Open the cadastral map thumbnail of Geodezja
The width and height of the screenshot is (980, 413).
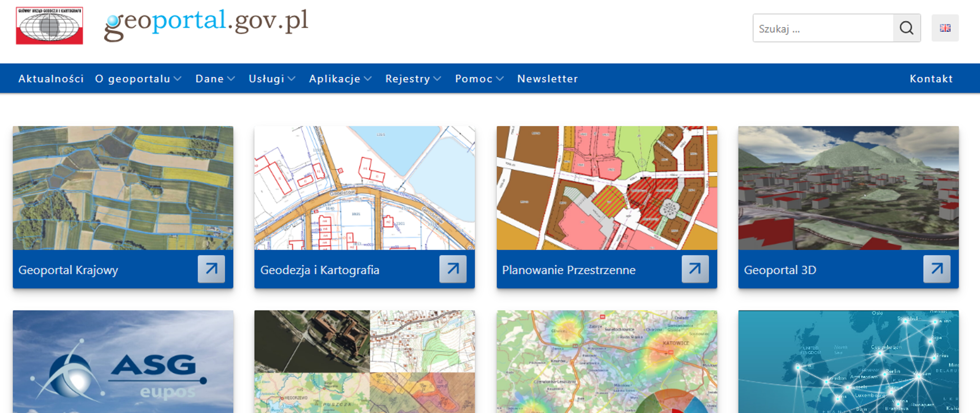point(364,188)
